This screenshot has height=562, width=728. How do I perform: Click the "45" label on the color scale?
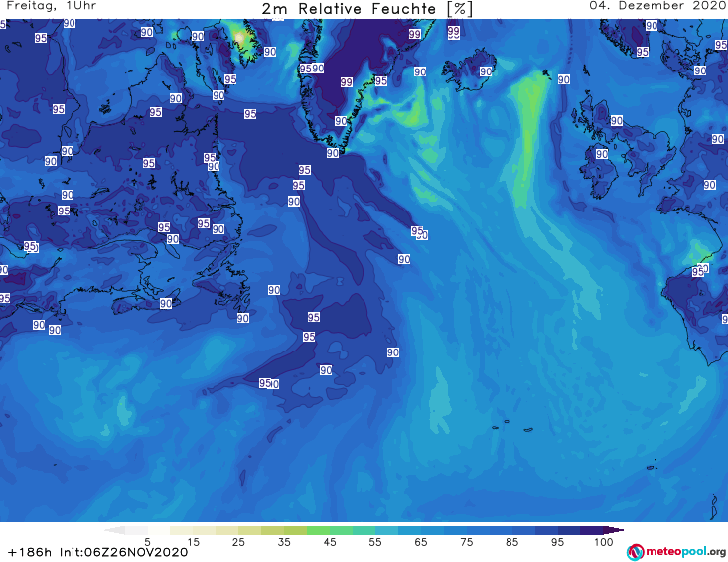click(x=330, y=542)
